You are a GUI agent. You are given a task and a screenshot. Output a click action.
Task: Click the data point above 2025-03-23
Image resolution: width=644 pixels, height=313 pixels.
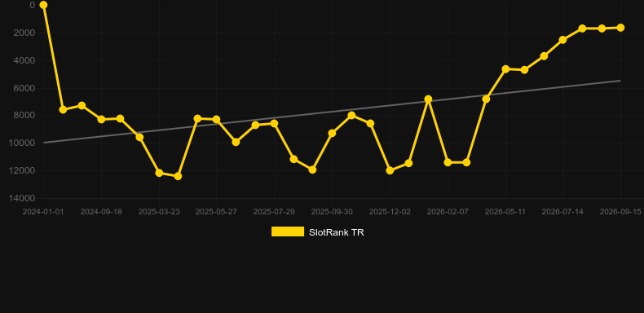159,173
